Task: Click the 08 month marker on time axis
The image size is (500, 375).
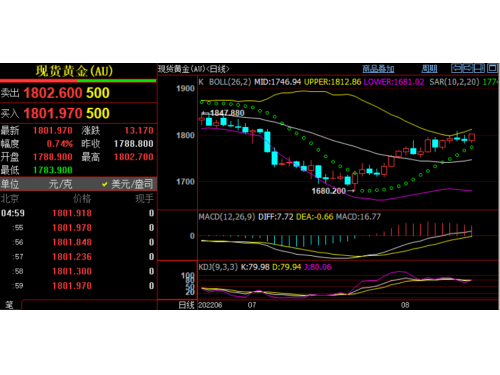Action: tap(405, 305)
